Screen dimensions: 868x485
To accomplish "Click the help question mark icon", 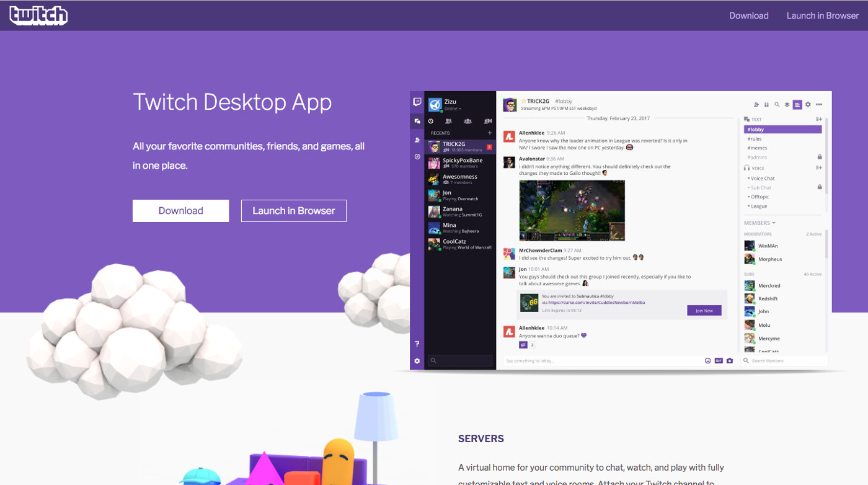I will 417,344.
